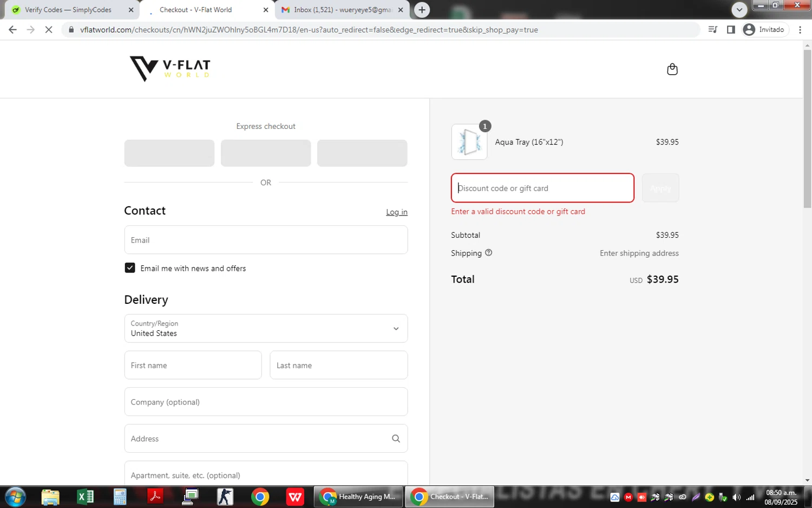Image resolution: width=812 pixels, height=508 pixels.
Task: Open the Windows Start button
Action: (15, 497)
